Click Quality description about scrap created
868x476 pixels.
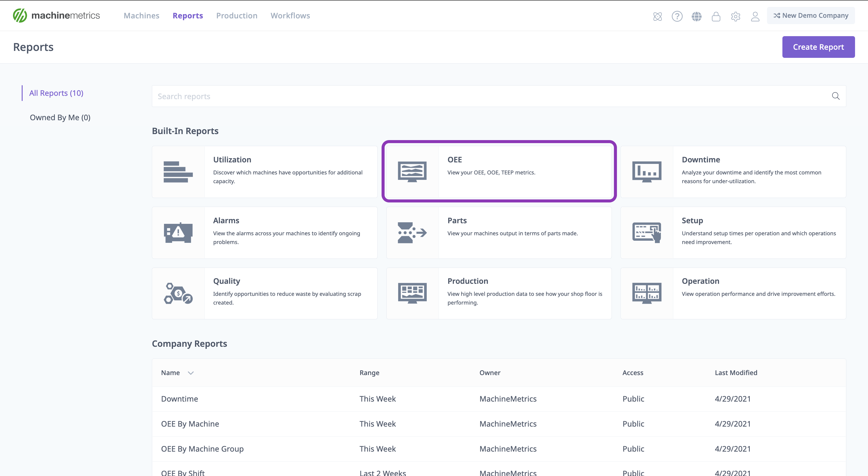point(287,298)
